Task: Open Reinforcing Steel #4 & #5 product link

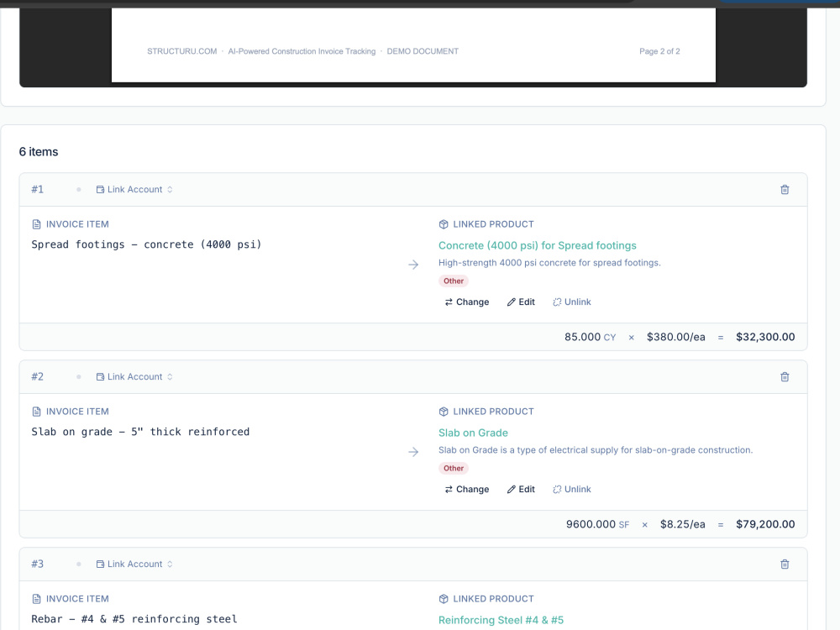Action: point(501,621)
